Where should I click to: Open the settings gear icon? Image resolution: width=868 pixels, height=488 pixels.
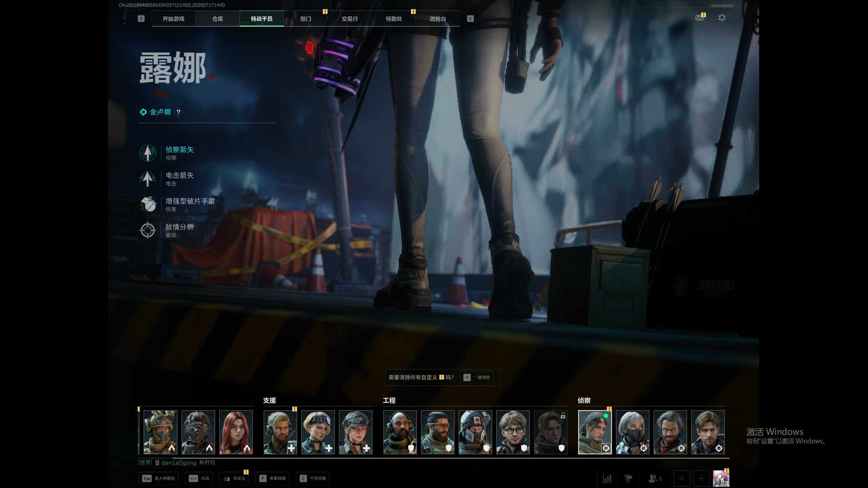pyautogui.click(x=722, y=18)
